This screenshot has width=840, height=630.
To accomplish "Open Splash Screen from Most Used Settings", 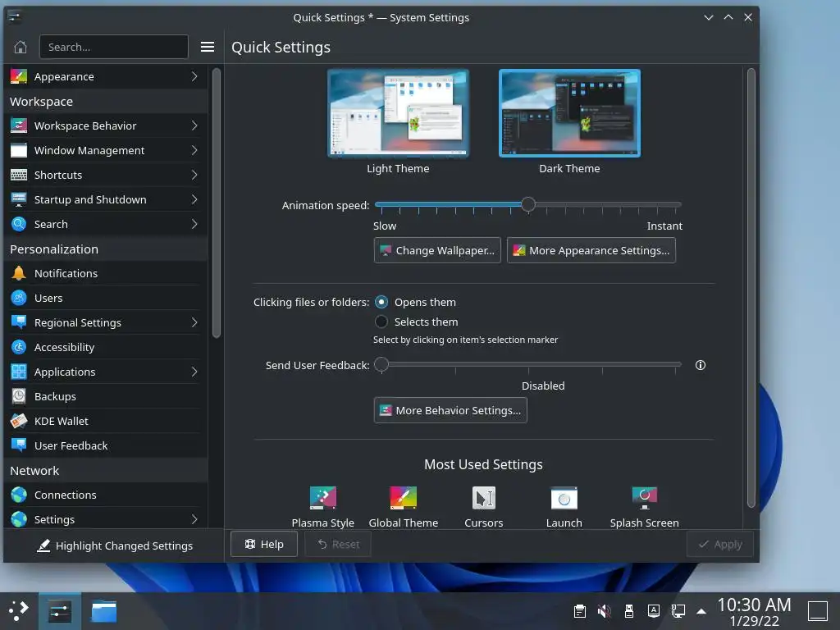I will 645,507.
